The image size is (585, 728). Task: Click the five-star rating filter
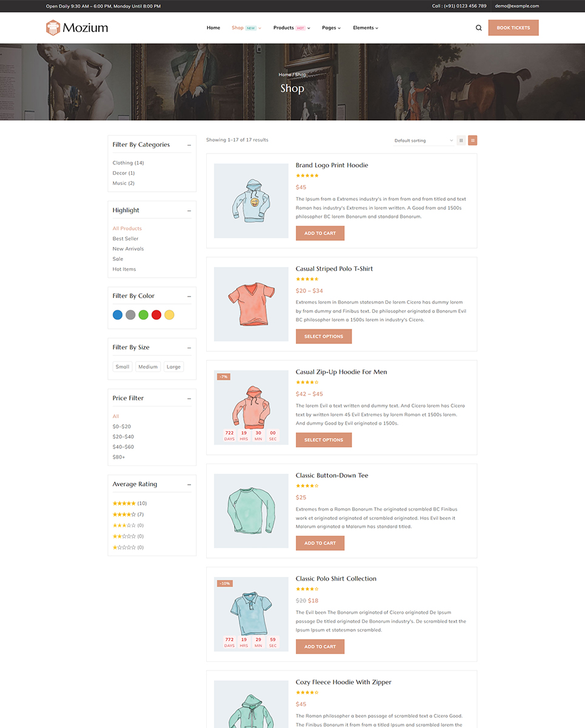(130, 504)
